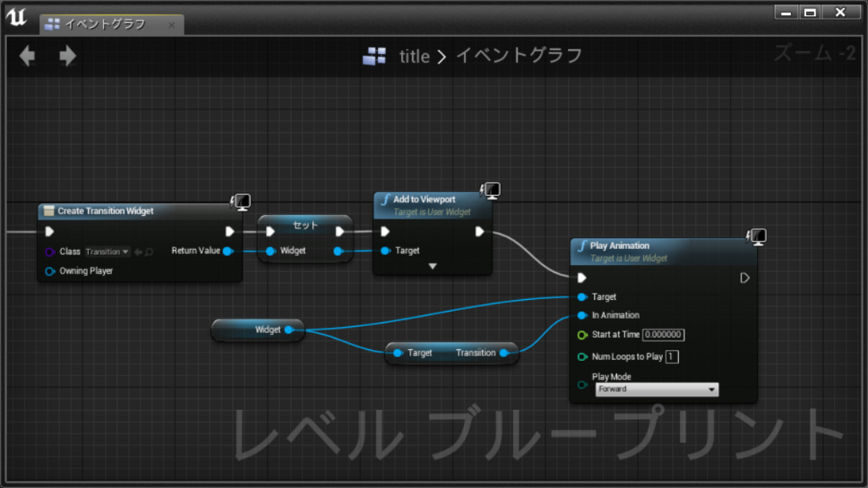
Task: Click the title breadcrumb link
Action: (x=415, y=56)
